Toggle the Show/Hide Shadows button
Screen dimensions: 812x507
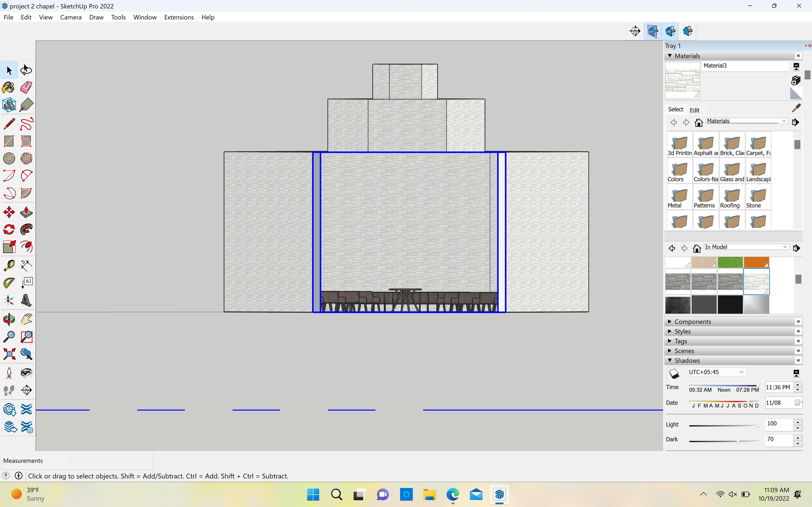pos(674,373)
